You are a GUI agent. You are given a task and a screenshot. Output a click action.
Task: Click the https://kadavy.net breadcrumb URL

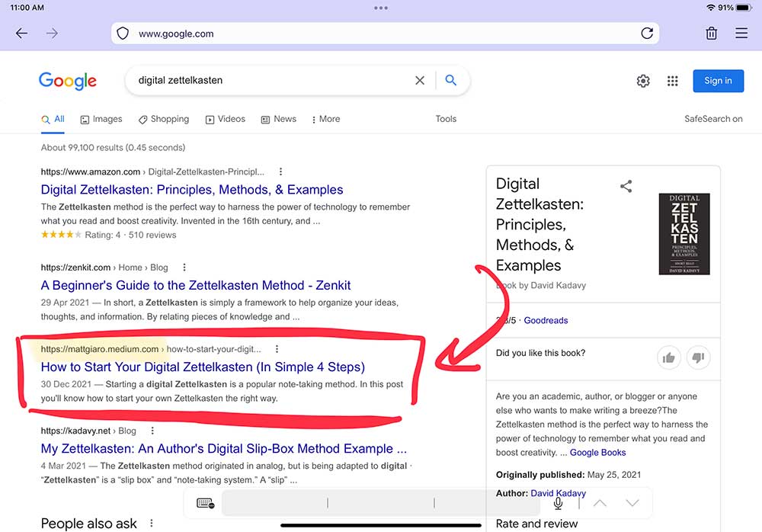pos(75,431)
